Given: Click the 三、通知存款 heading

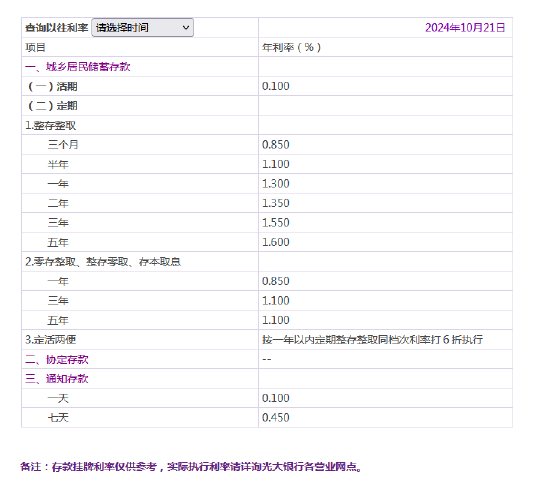Looking at the screenshot, I should (x=56, y=379).
